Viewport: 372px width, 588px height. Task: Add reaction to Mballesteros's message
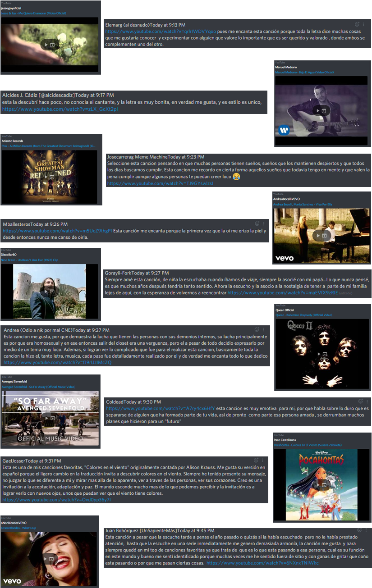[257, 223]
